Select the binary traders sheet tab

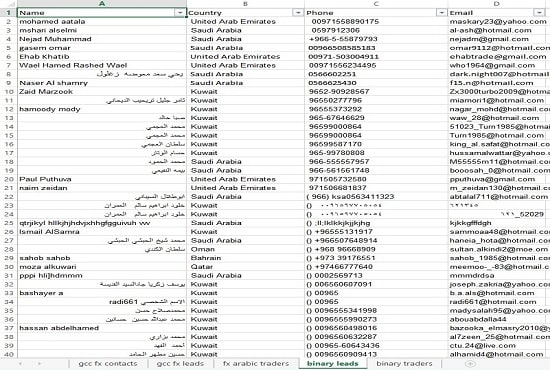pos(404,364)
